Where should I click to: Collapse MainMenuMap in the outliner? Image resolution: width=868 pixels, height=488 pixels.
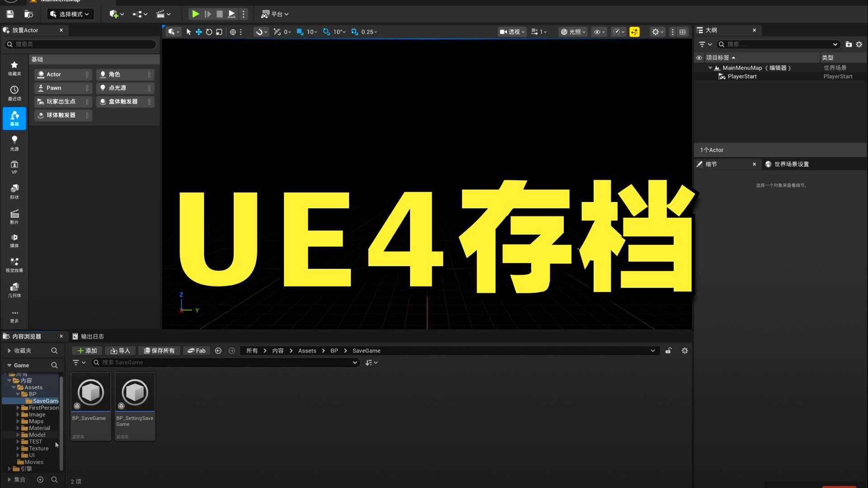tap(710, 68)
